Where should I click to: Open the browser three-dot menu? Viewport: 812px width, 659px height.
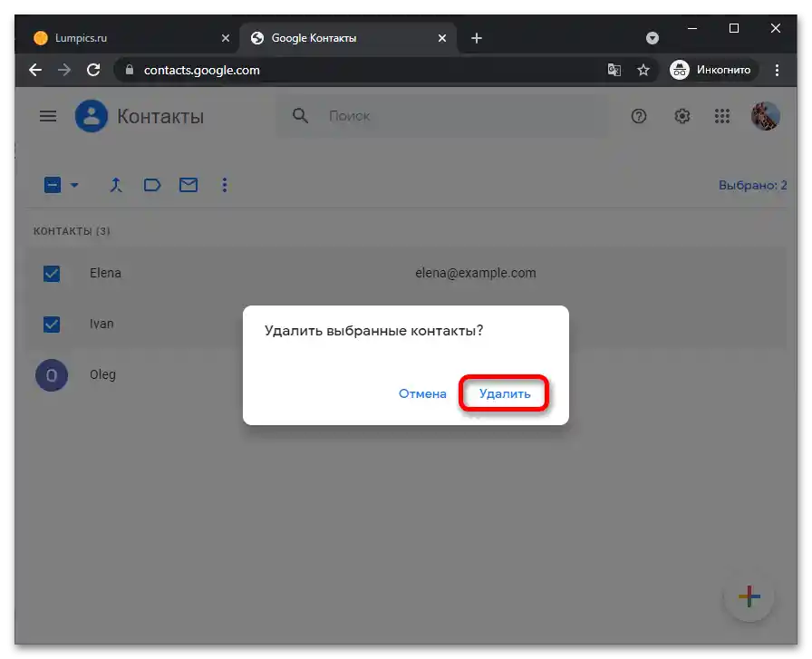[778, 70]
